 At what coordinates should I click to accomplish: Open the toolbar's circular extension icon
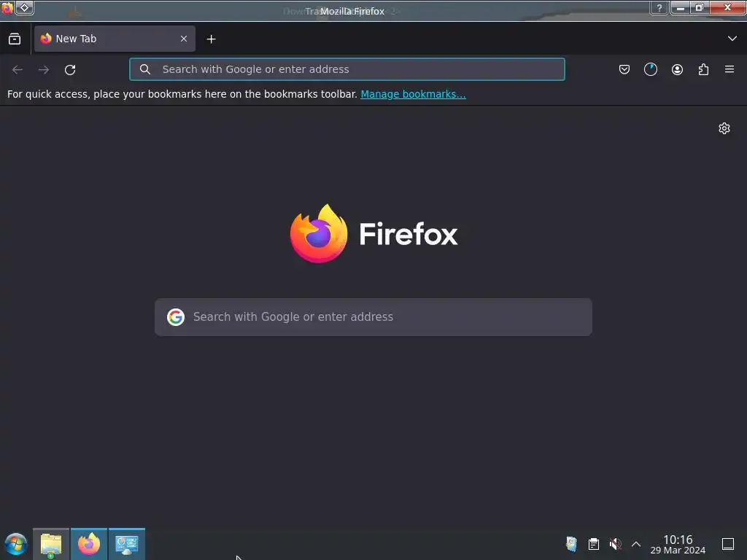651,69
